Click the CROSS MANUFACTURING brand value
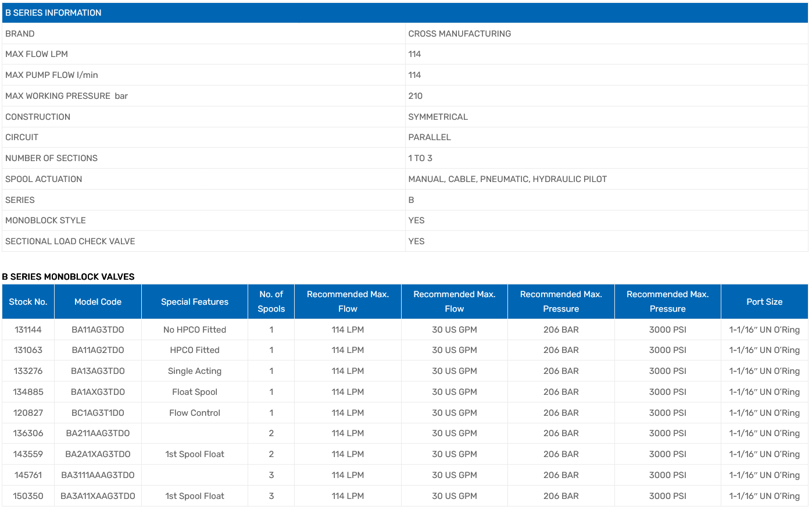Viewport: 812px width, 510px height. pyautogui.click(x=459, y=34)
